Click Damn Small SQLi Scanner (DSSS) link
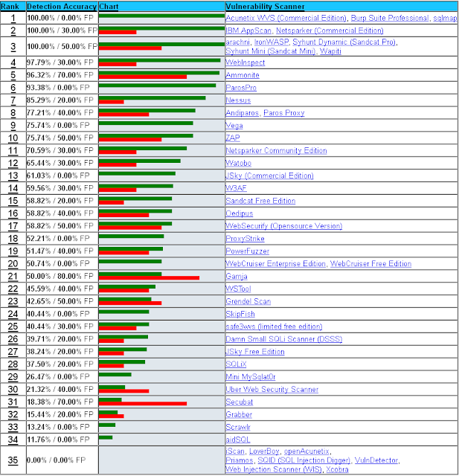The width and height of the screenshot is (459, 476). click(284, 339)
